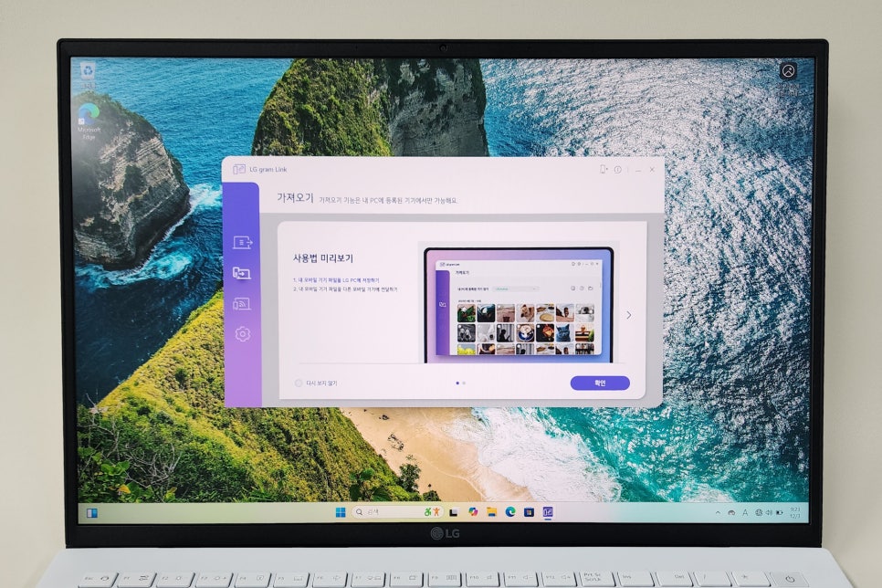882x588 pixels.
Task: Open the volume icon in system tray
Action: tap(769, 512)
